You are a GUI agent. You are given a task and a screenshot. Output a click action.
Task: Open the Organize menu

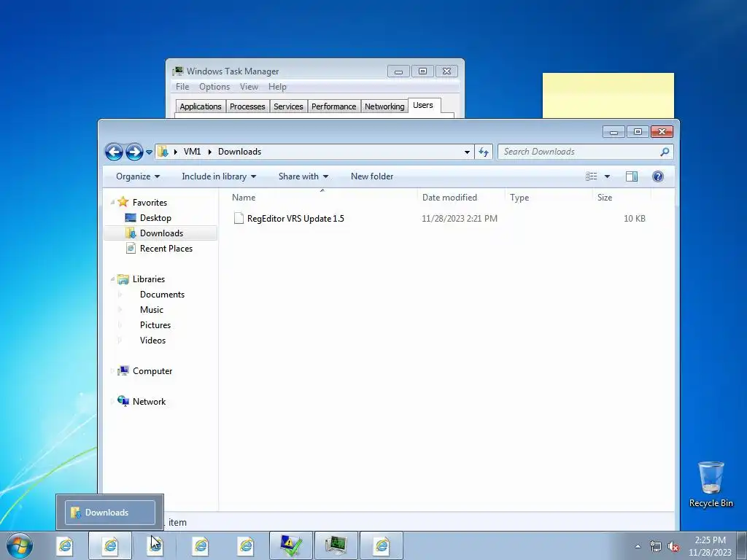pyautogui.click(x=138, y=176)
